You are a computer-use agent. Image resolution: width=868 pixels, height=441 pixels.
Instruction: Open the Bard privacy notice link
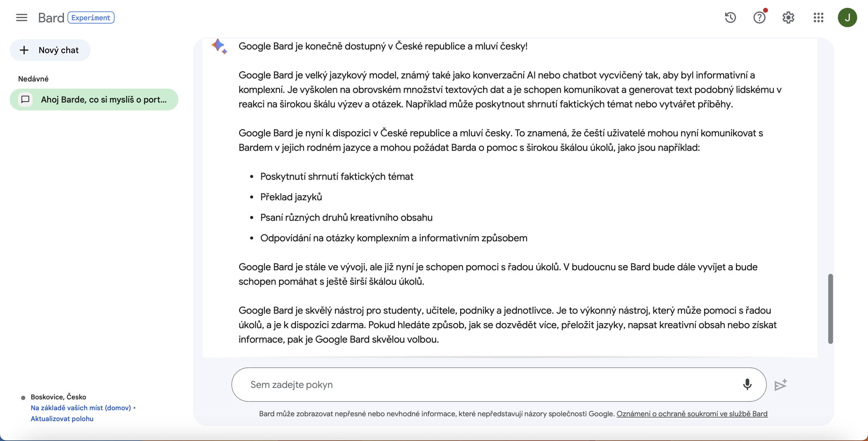pyautogui.click(x=692, y=414)
